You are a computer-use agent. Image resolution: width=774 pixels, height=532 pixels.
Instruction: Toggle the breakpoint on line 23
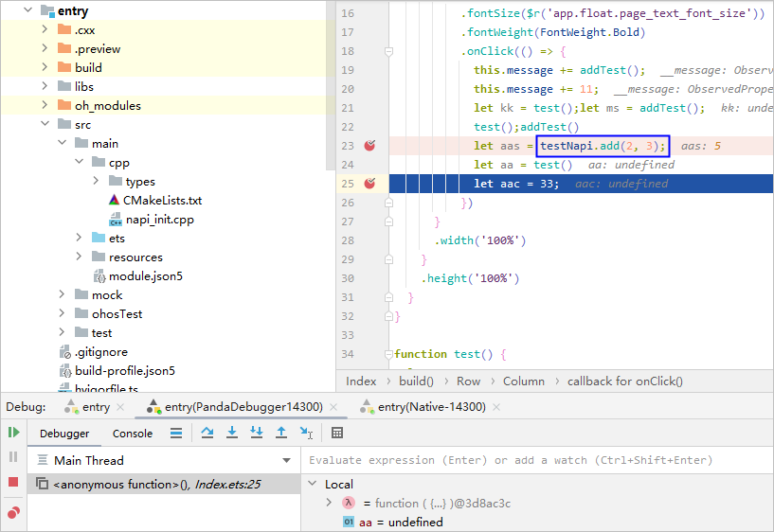click(x=370, y=146)
